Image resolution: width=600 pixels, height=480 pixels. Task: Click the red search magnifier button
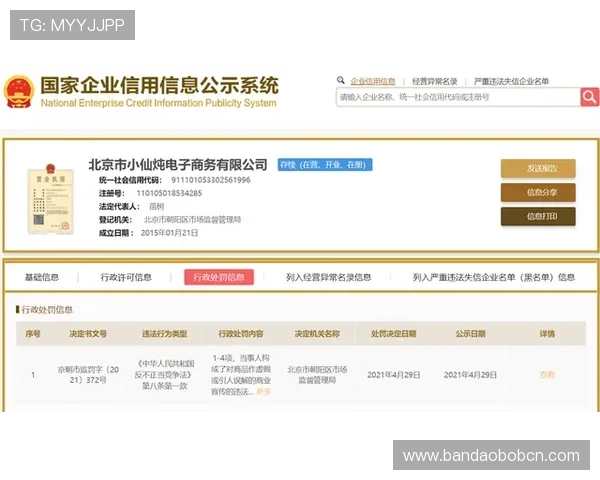click(x=590, y=97)
